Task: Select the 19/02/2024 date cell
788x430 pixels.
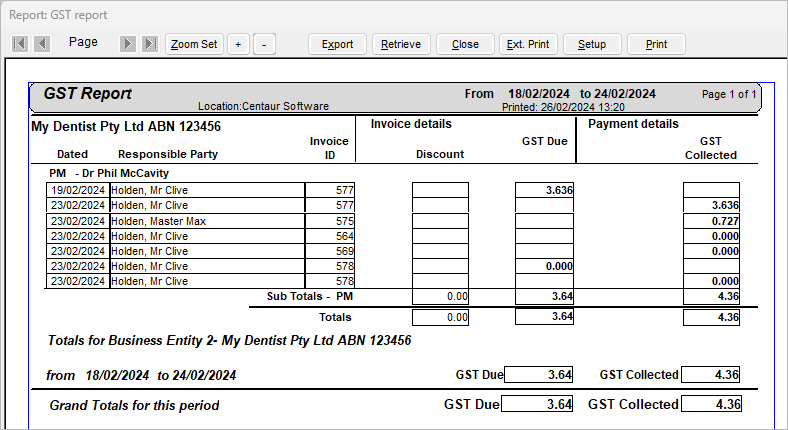Action: (78, 190)
